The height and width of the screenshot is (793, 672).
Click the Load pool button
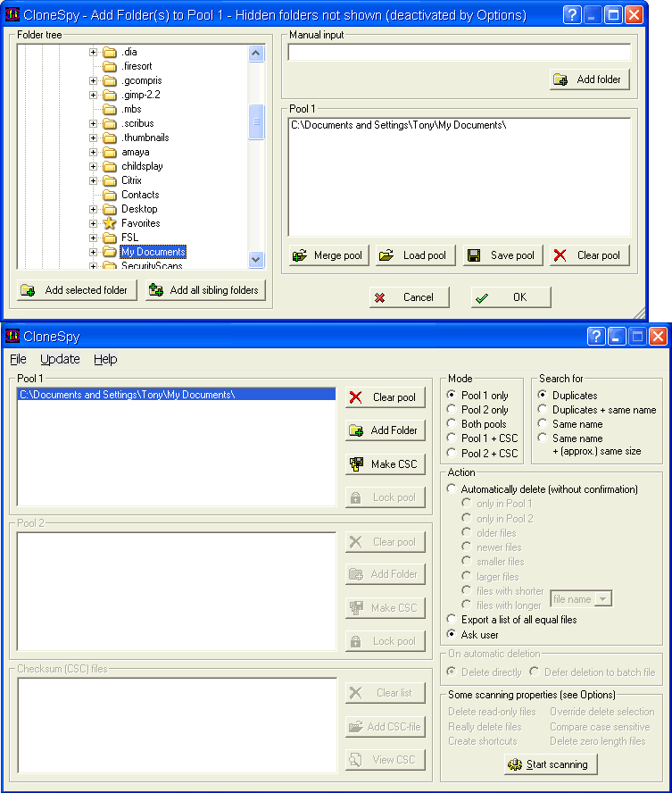coord(415,255)
